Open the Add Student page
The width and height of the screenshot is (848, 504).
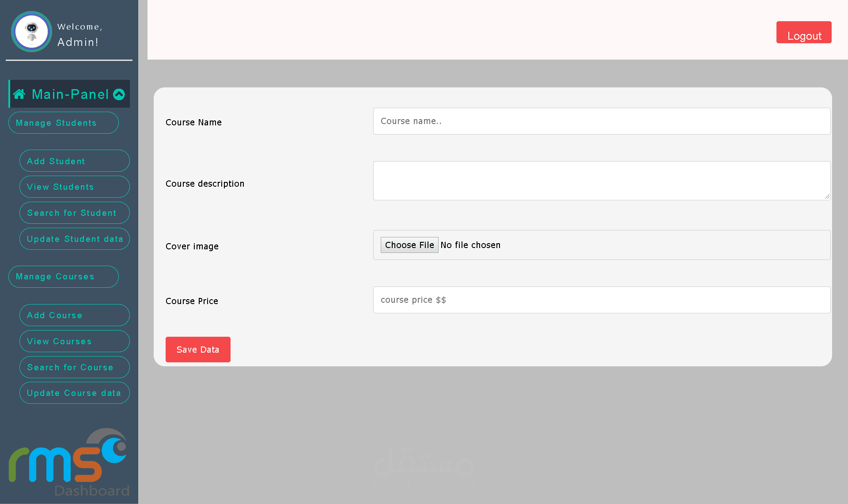(74, 161)
